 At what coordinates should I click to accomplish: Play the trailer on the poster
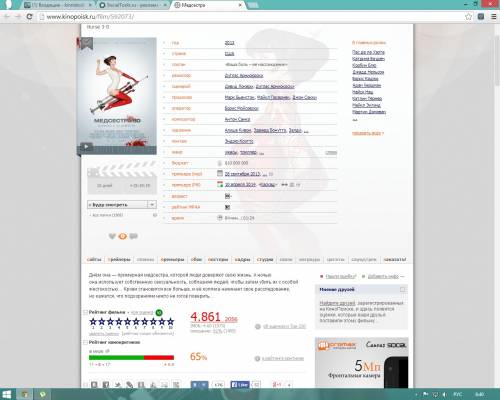tap(86, 146)
